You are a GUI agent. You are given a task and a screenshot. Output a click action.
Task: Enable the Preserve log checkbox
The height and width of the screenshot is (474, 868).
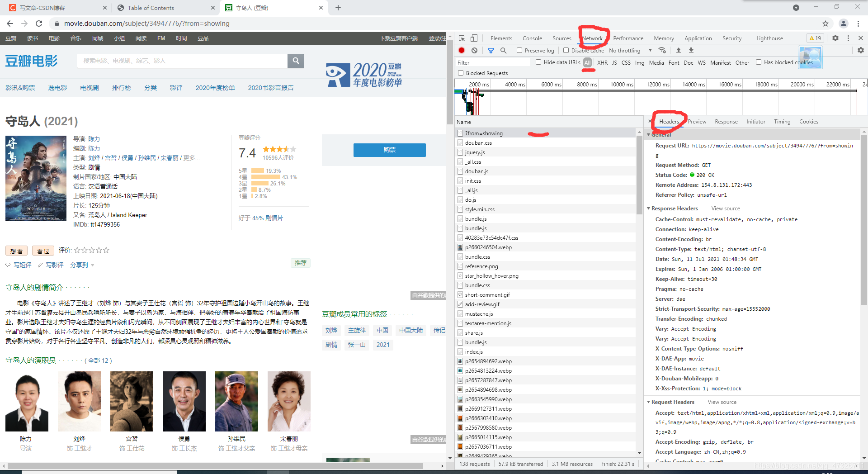pyautogui.click(x=519, y=50)
